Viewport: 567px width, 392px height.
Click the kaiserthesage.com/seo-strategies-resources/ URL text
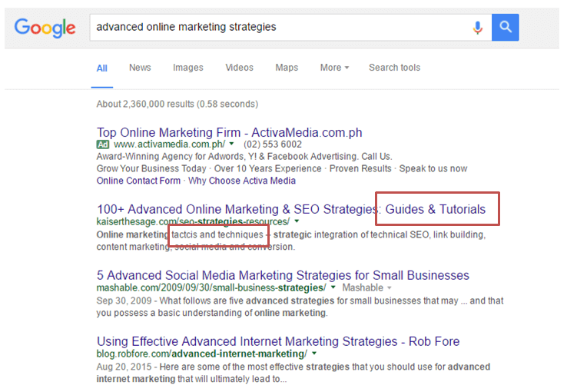point(193,221)
